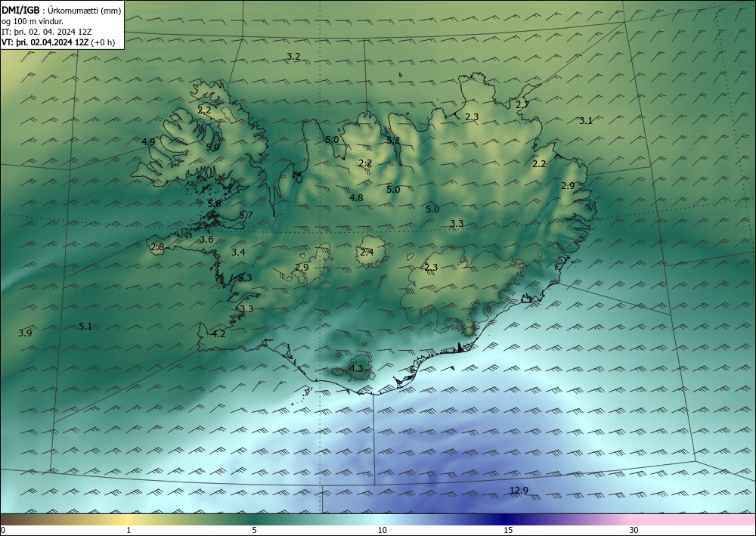Click the 5.8 value label
756x536 pixels.
pos(214,204)
